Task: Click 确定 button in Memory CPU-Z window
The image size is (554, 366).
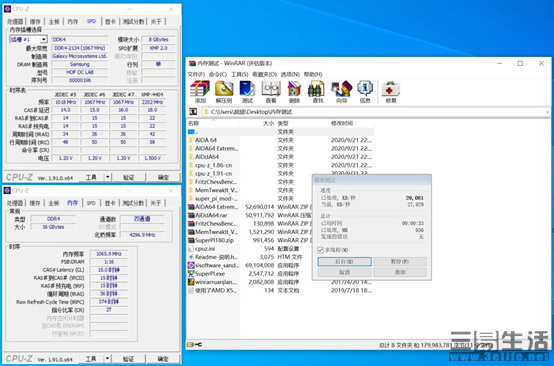Action: 163,359
